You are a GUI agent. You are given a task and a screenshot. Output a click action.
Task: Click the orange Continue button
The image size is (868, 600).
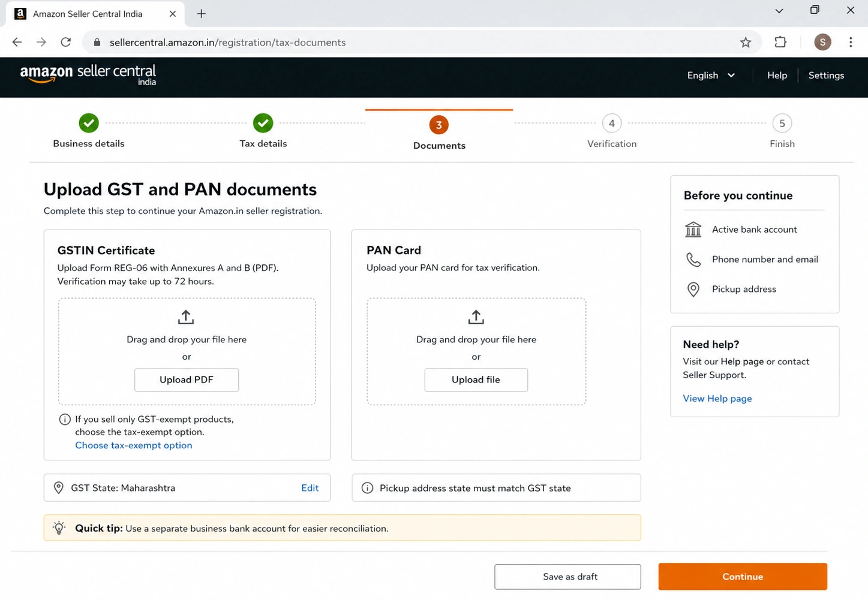point(743,577)
